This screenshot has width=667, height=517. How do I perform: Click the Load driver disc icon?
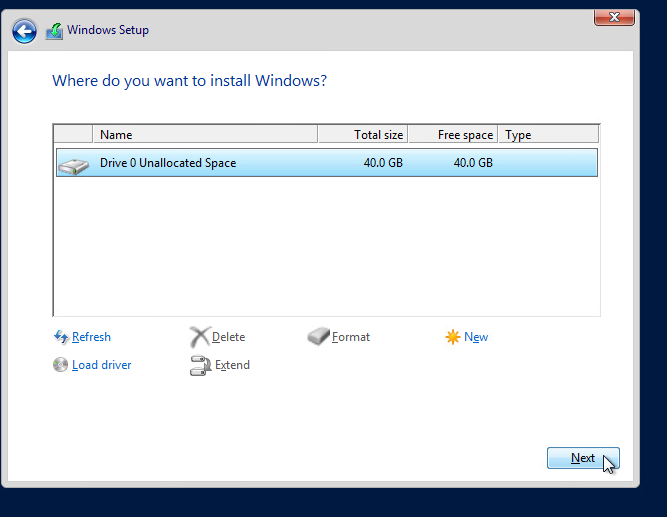(x=60, y=365)
